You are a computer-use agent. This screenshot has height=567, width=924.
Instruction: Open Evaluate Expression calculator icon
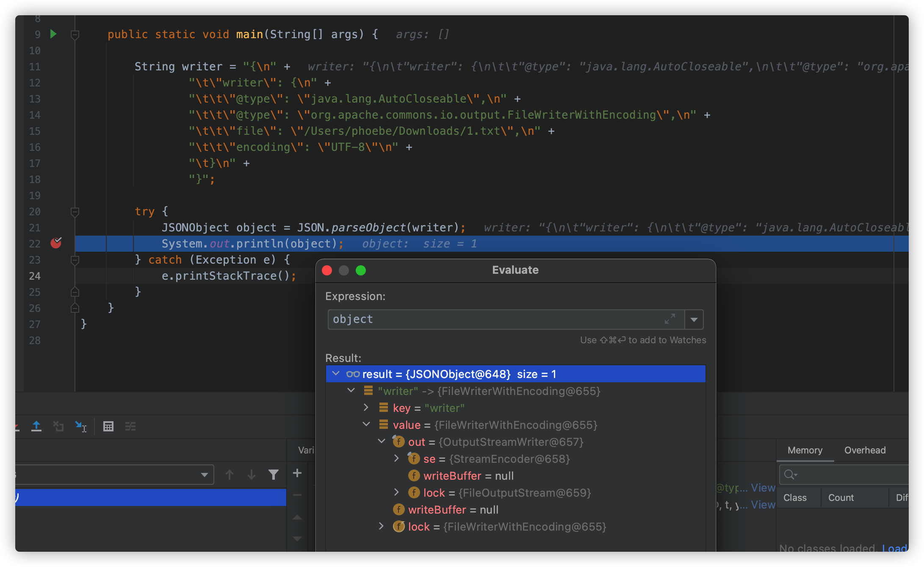coord(108,426)
